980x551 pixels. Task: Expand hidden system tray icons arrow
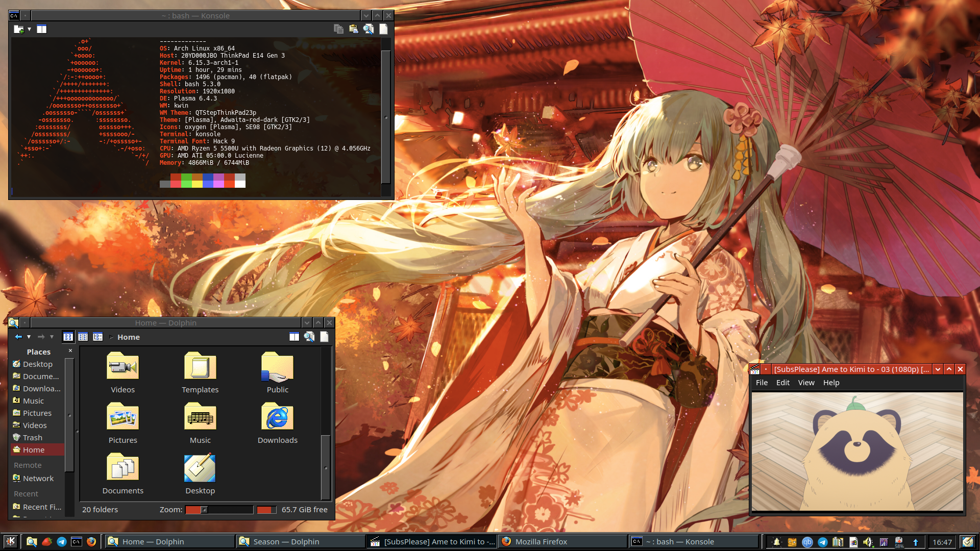tap(915, 542)
